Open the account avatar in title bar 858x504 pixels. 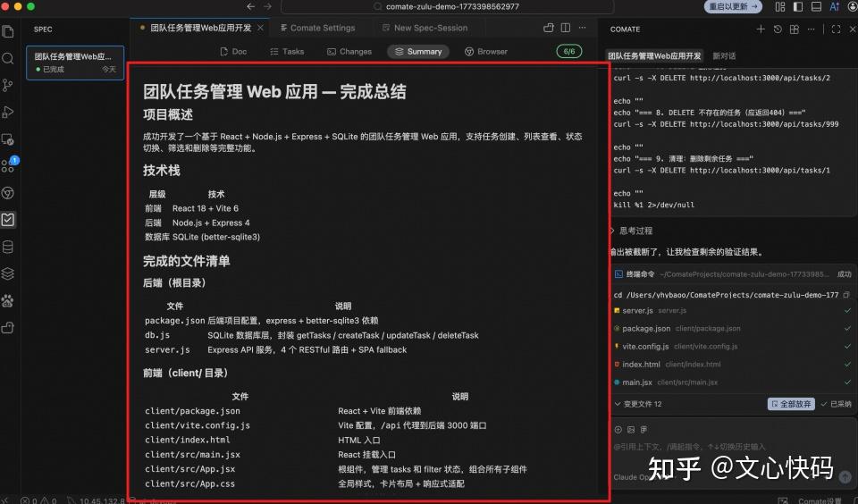tap(852, 6)
